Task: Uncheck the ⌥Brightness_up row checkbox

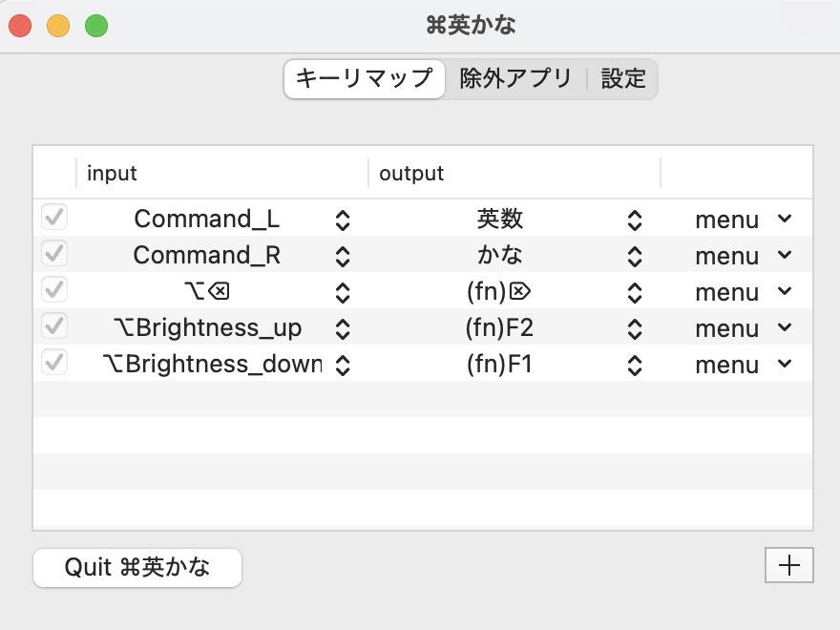Action: 54,327
